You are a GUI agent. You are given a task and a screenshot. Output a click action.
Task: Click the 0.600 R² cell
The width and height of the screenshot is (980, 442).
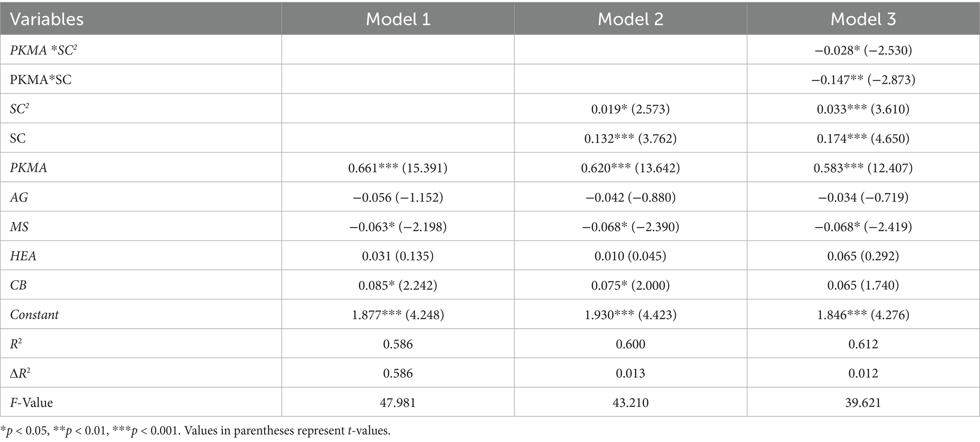point(630,344)
